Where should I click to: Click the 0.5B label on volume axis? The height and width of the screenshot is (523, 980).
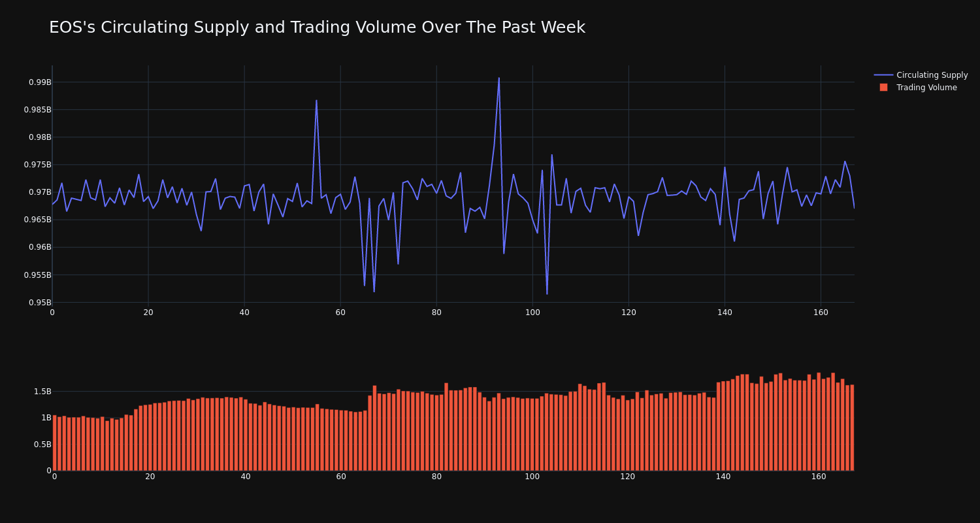coord(42,445)
